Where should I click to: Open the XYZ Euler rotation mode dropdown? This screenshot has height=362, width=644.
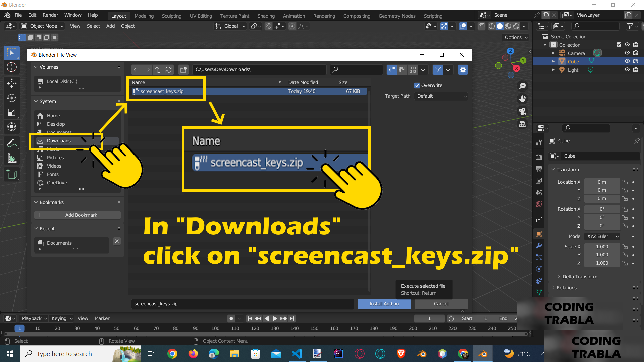(602, 236)
